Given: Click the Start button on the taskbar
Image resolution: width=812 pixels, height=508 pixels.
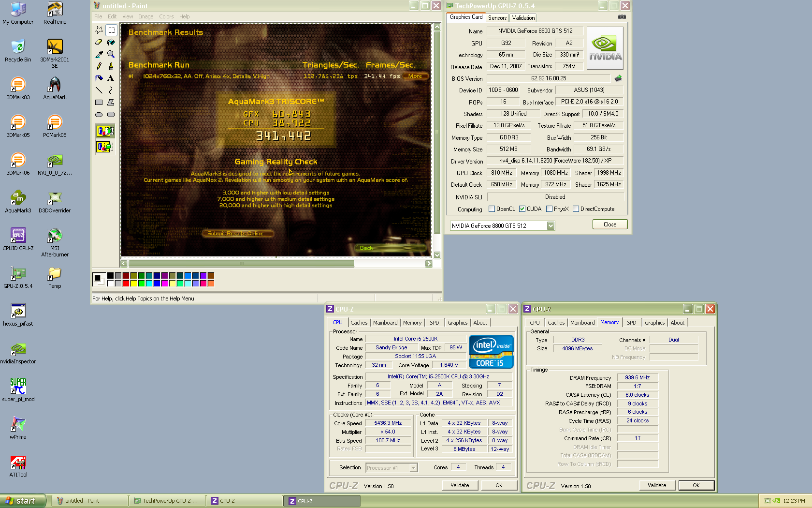Looking at the screenshot, I should [x=23, y=501].
